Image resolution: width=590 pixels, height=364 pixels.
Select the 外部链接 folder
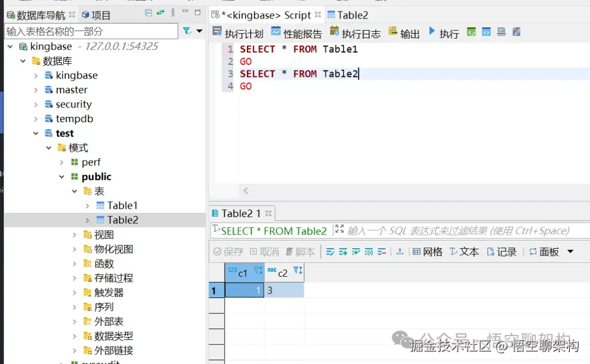[114, 350]
